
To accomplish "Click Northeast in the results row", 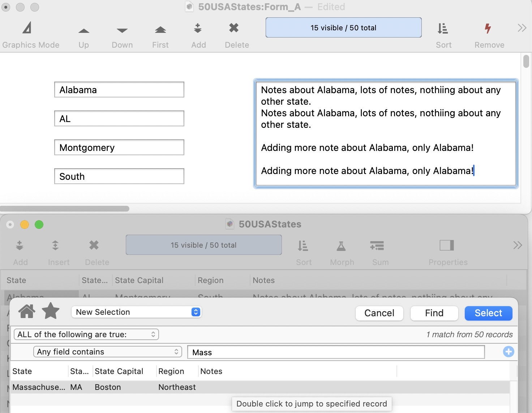I will coord(177,387).
